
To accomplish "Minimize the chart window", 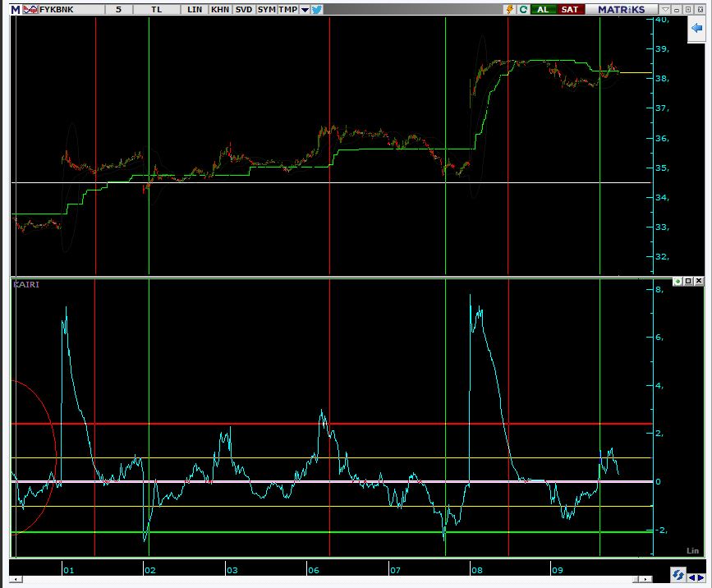I will coord(677,9).
